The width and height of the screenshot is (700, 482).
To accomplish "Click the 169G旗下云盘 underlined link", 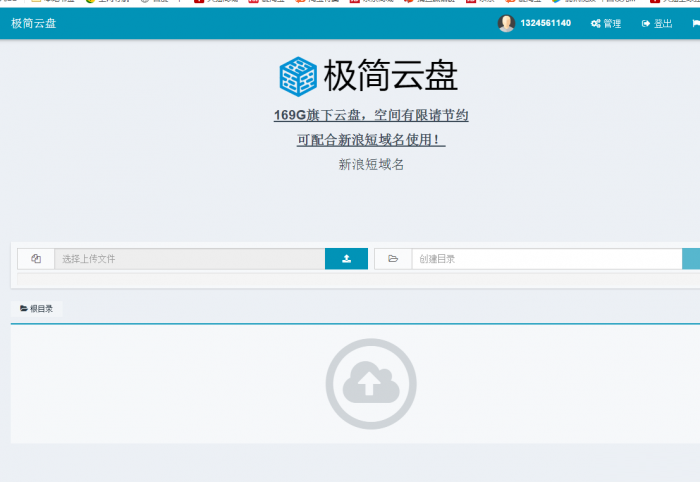I will point(371,115).
